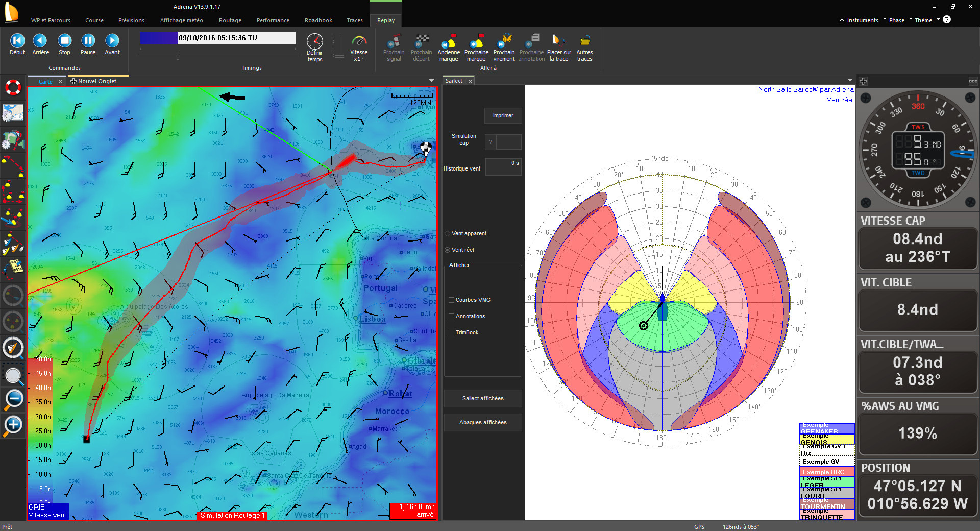Image resolution: width=980 pixels, height=531 pixels.
Task: Open the Performance tab
Action: coord(273,20)
